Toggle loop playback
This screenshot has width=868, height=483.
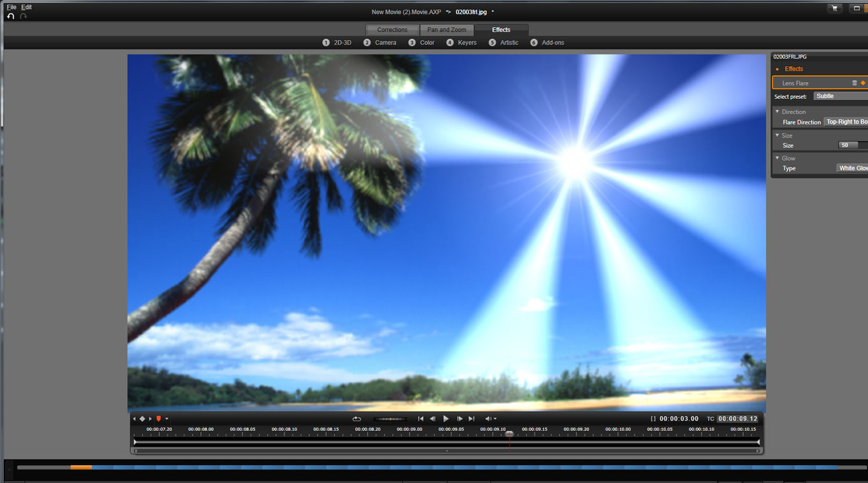pos(357,419)
